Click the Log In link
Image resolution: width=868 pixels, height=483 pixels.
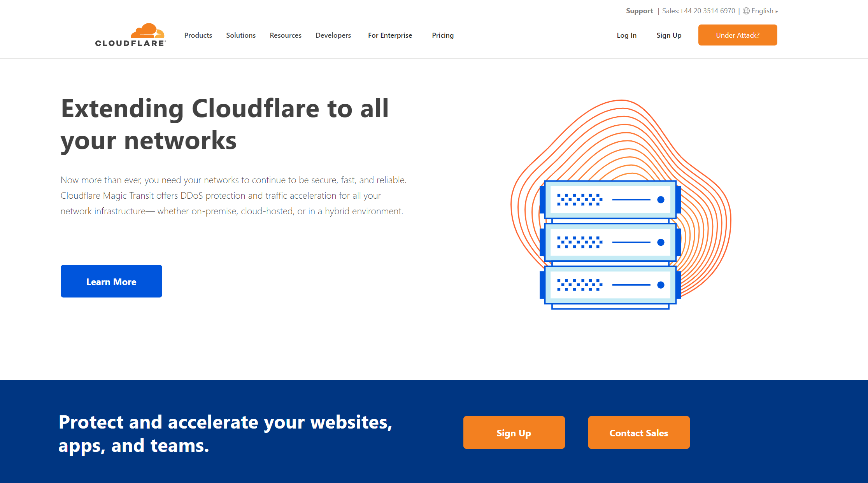[626, 35]
